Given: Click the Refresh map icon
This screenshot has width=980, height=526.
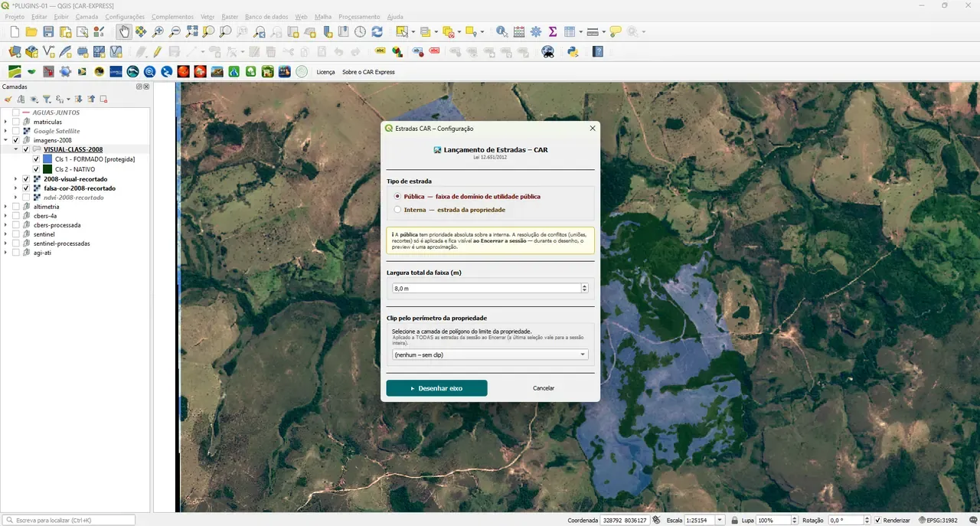Looking at the screenshot, I should [x=377, y=31].
